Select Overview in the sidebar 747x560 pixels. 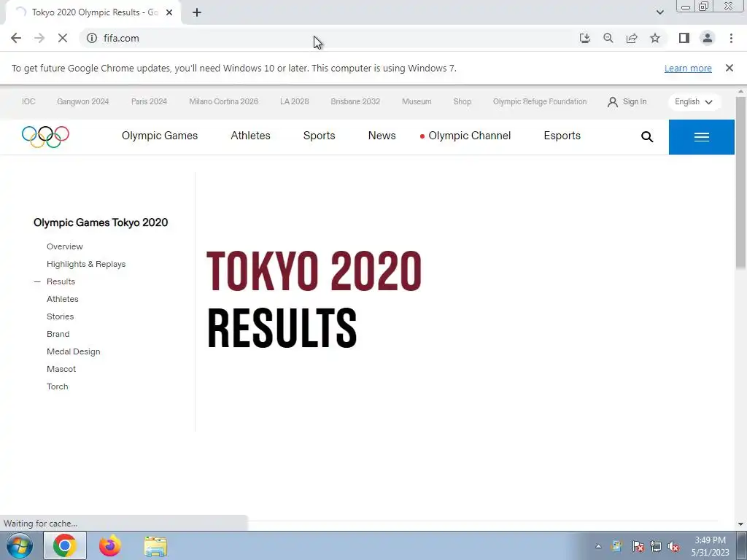65,246
